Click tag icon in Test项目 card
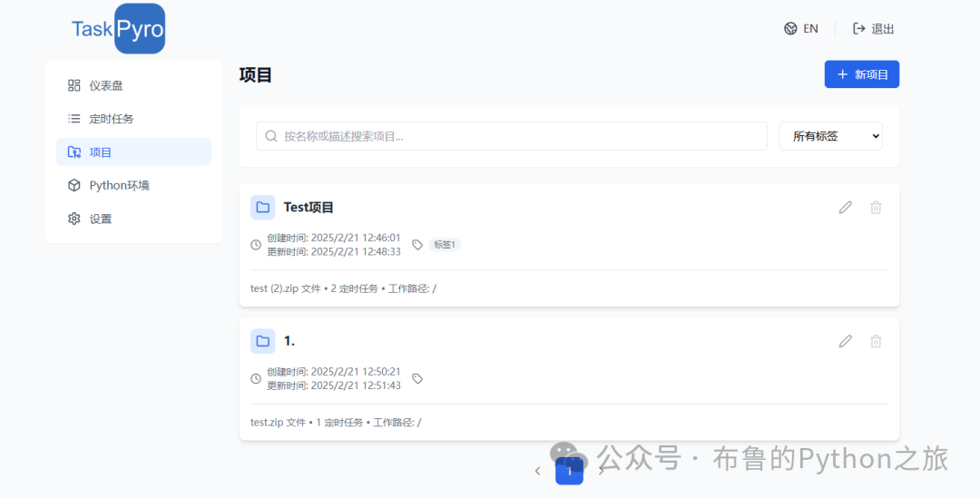 click(417, 245)
